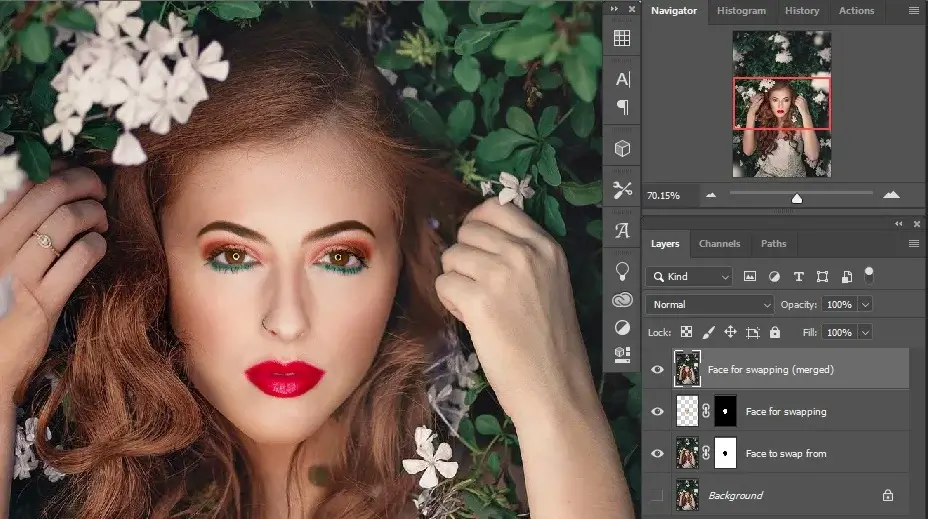928x519 pixels.
Task: Select the layer named Face for swapping (merged)
Action: (771, 370)
